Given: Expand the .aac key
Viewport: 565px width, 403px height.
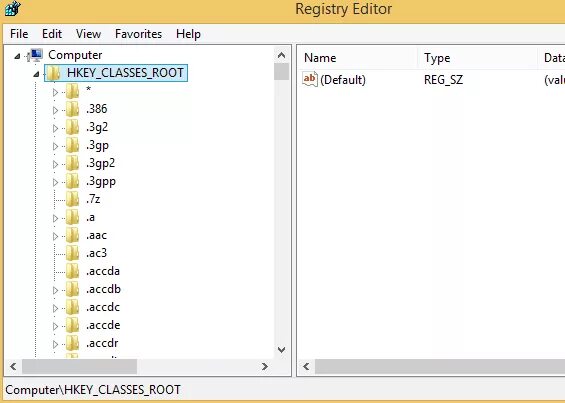Looking at the screenshot, I should [x=55, y=236].
